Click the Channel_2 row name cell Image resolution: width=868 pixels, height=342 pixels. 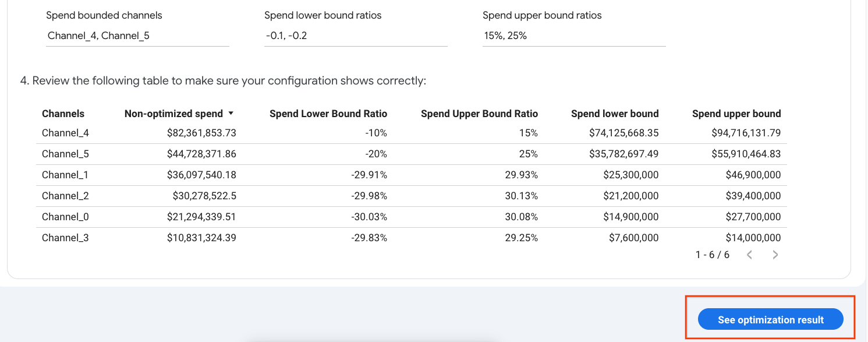click(x=65, y=196)
